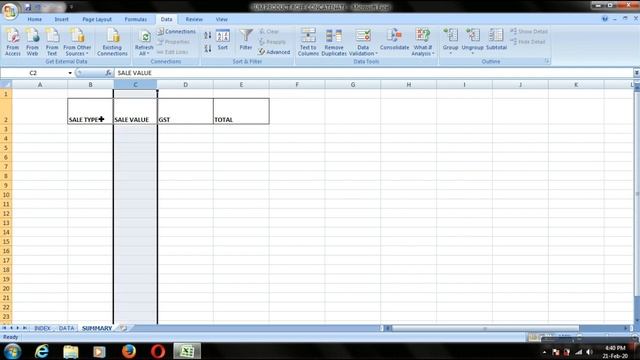Screen dimensions: 640x360
Task: Go to first sheet navigation arrow
Action: point(4,328)
